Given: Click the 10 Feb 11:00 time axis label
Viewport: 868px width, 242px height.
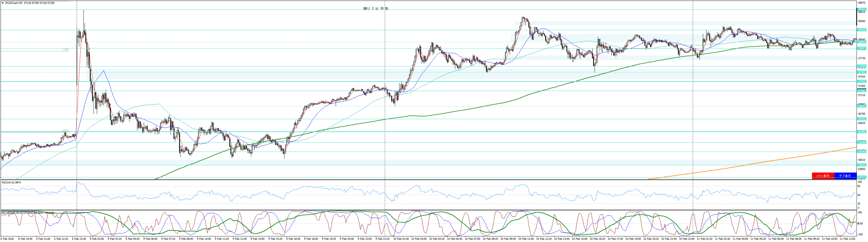Looking at the screenshot, I should coord(526,239).
